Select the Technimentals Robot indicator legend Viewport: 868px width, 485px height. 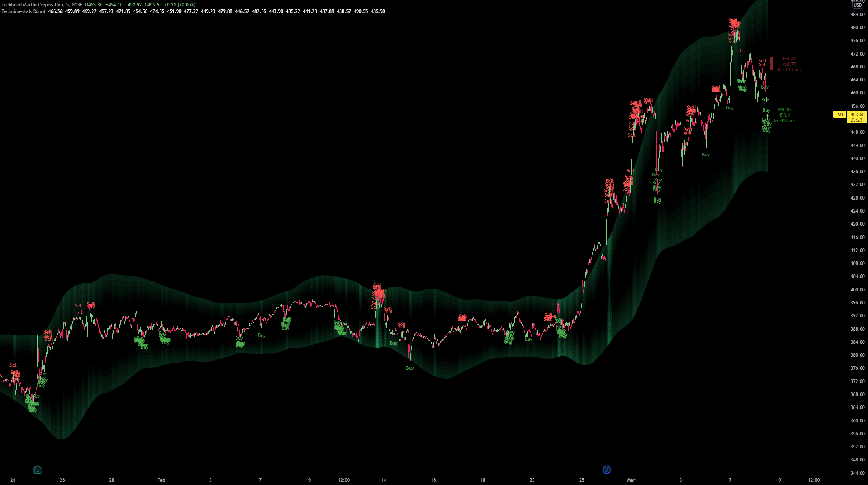[x=24, y=11]
